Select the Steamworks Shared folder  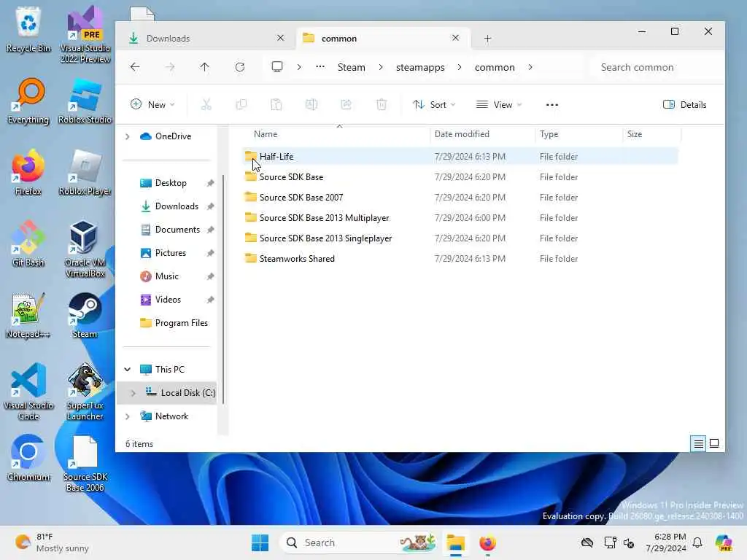click(x=461, y=259)
